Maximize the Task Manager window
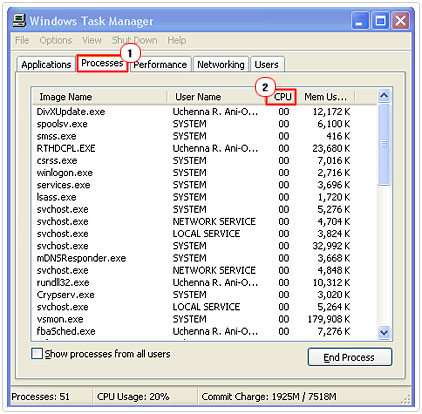 pyautogui.click(x=380, y=21)
